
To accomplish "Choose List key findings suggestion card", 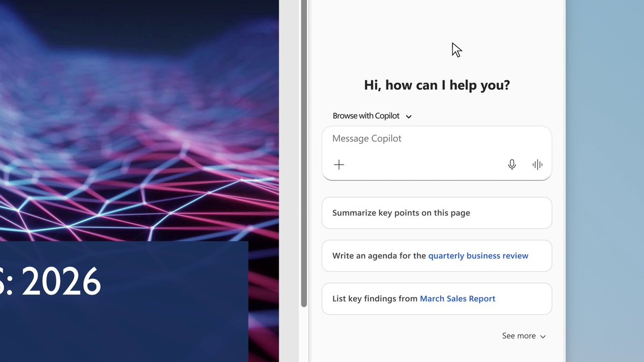I will point(436,299).
